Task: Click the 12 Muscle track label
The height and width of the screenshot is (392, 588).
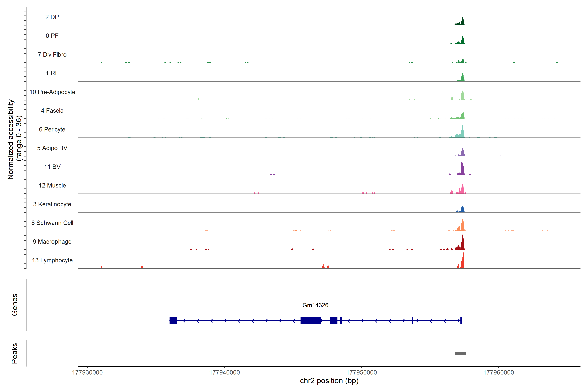Action: (x=52, y=186)
